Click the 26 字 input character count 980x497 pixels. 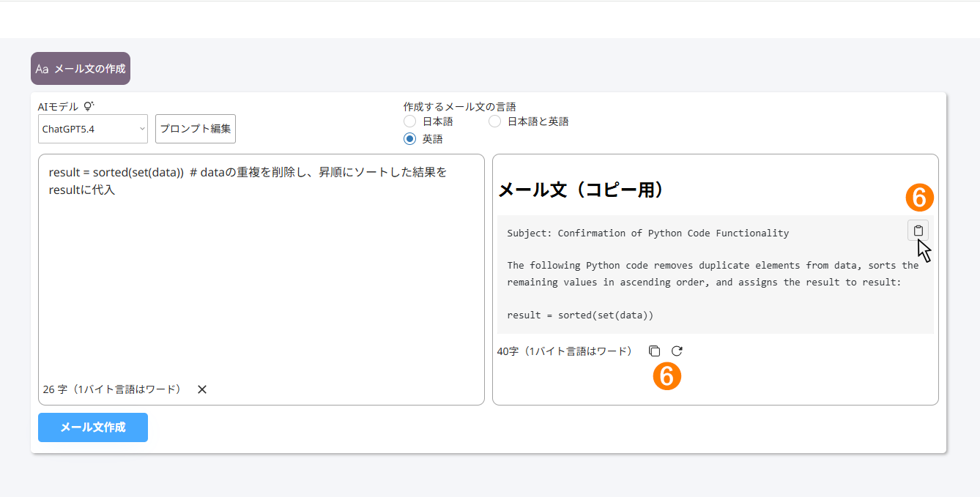pyautogui.click(x=112, y=389)
